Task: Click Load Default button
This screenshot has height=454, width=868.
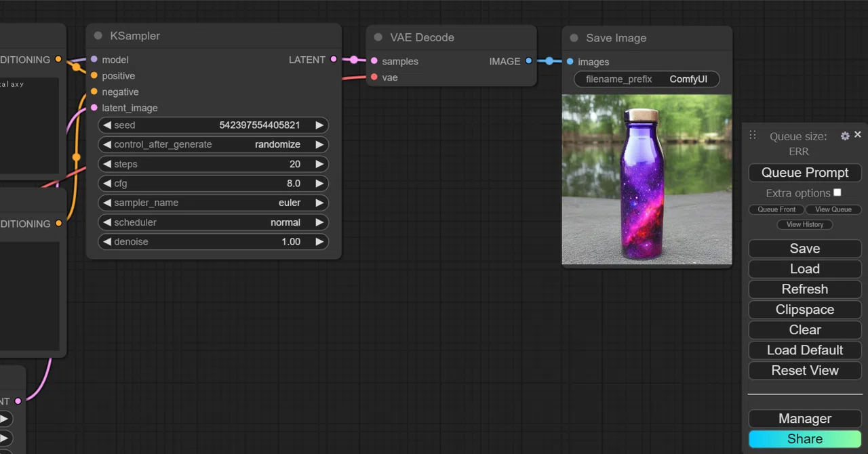Action: [x=805, y=350]
